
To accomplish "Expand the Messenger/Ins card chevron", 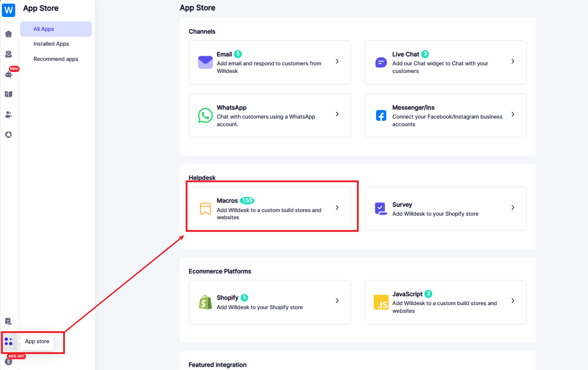I will click(x=513, y=114).
